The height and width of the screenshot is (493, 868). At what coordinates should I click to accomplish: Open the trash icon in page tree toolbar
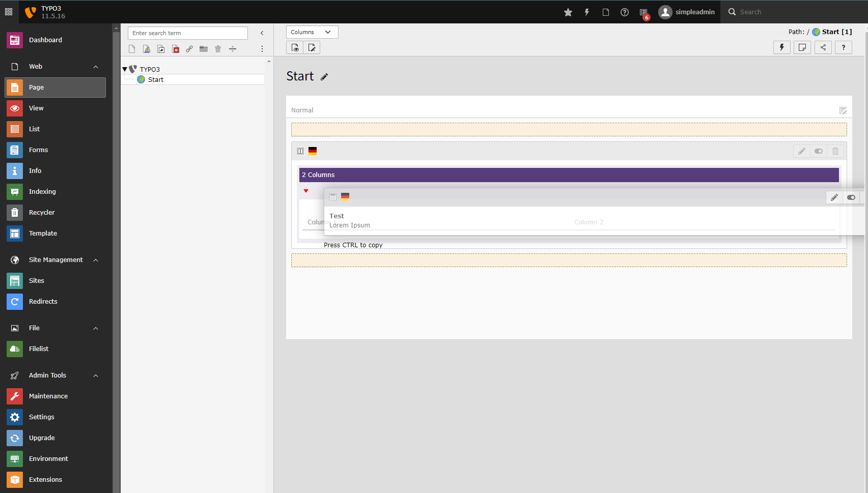pyautogui.click(x=218, y=48)
